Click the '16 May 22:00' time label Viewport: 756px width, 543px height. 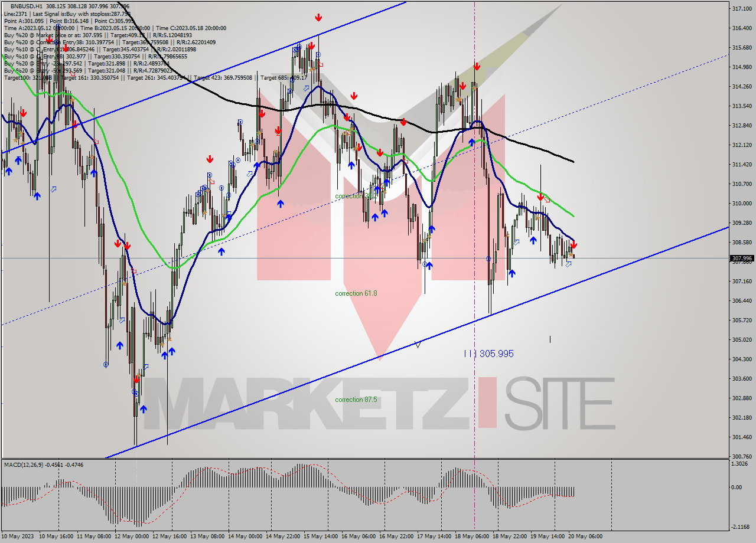[395, 537]
